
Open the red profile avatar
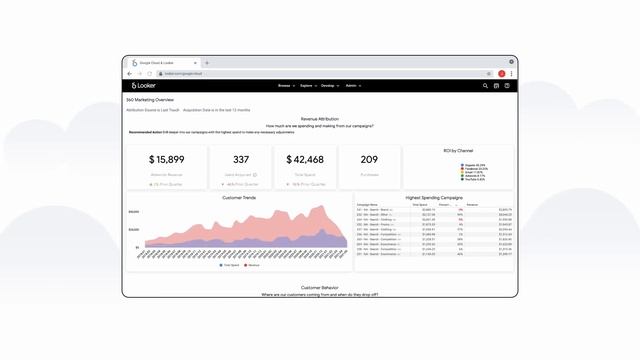click(x=502, y=74)
